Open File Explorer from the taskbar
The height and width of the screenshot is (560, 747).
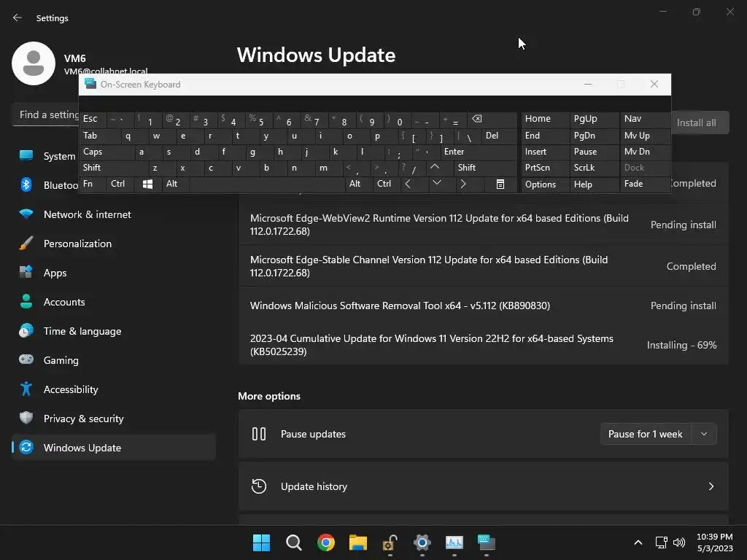point(357,542)
